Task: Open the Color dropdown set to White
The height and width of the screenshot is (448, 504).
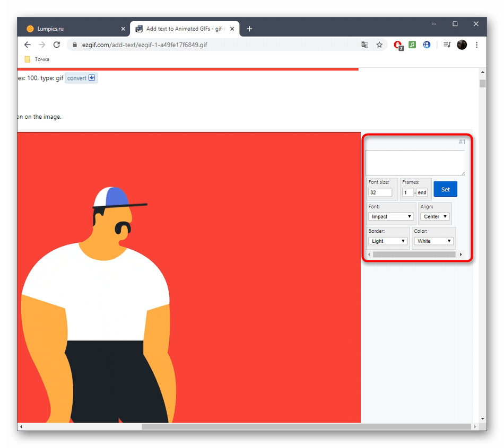Action: (433, 241)
